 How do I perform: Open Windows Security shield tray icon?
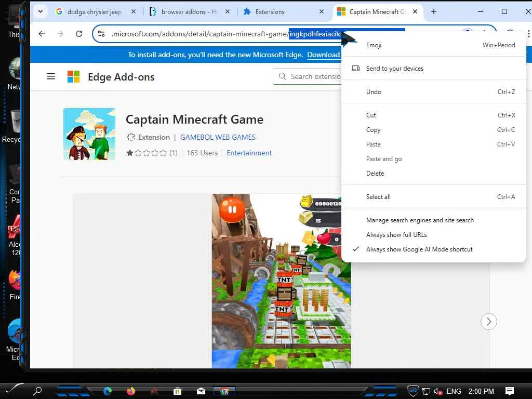point(413,391)
